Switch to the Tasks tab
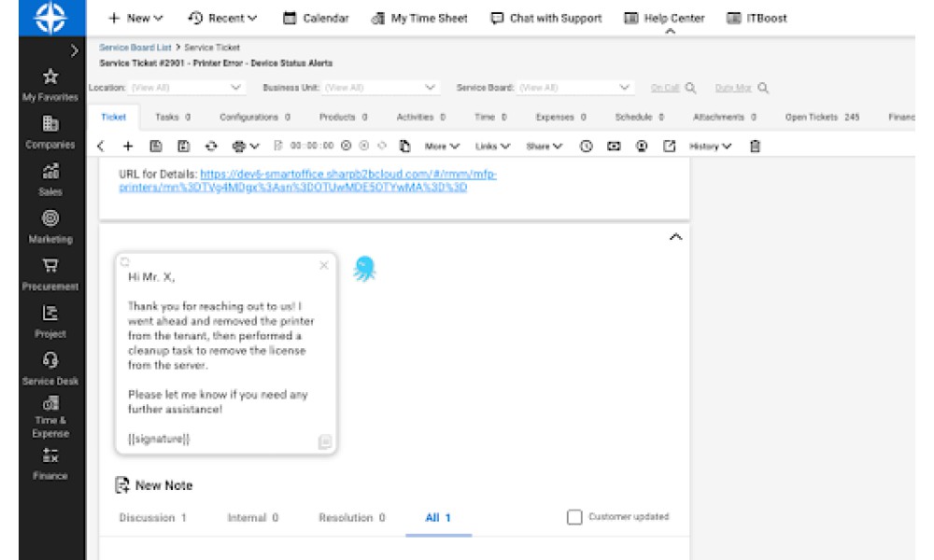The height and width of the screenshot is (560, 934). click(x=173, y=118)
